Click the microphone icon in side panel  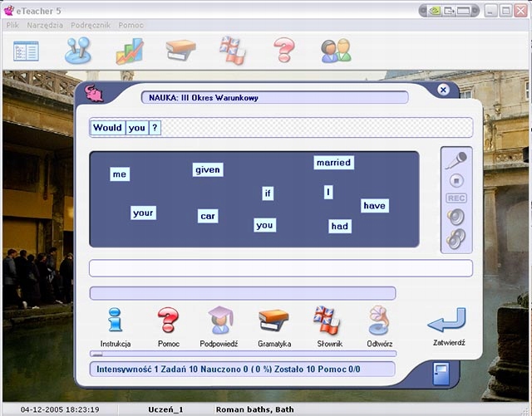(x=456, y=159)
